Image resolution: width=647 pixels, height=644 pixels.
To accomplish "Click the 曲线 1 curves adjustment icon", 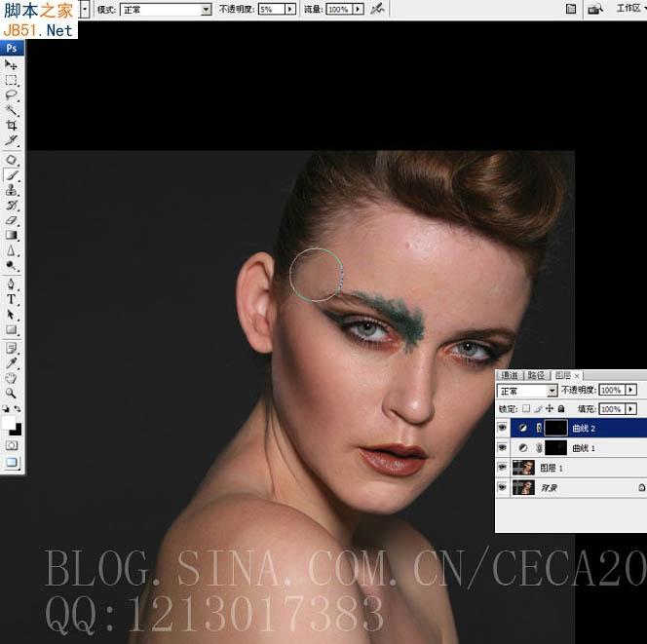I will (x=523, y=447).
